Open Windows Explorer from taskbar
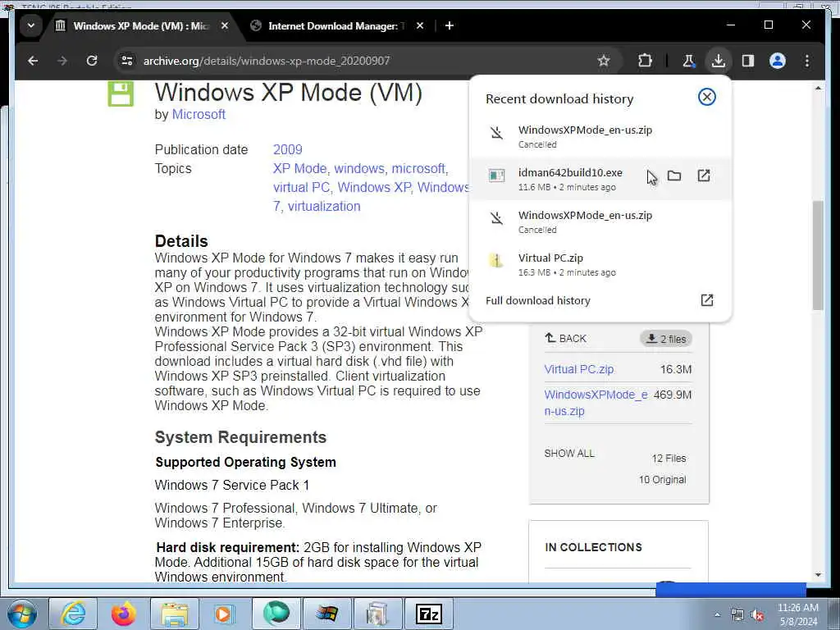The width and height of the screenshot is (840, 630). click(174, 614)
